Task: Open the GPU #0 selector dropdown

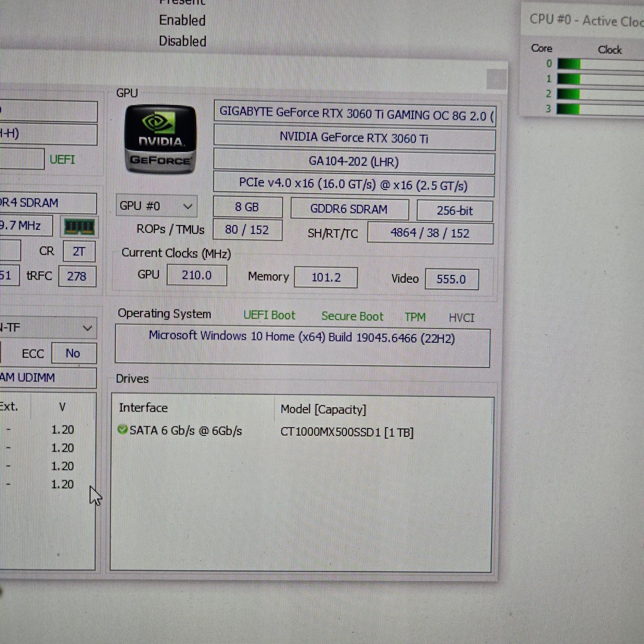Action: pyautogui.click(x=157, y=206)
